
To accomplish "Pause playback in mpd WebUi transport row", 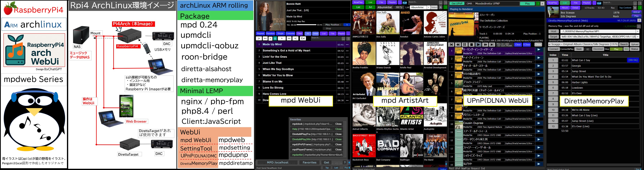I will coord(271,39).
